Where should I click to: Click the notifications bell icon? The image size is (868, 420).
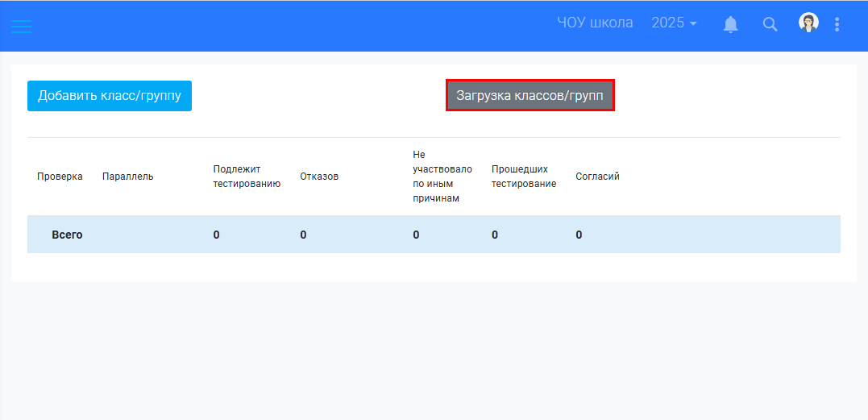(x=731, y=24)
